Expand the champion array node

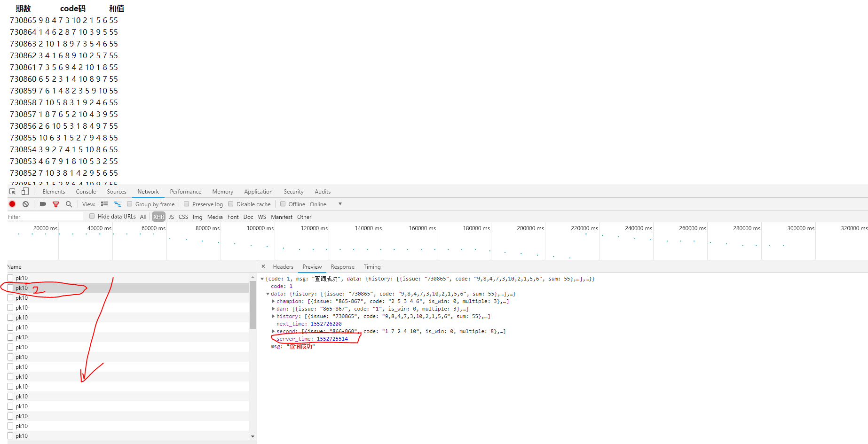[x=274, y=301]
